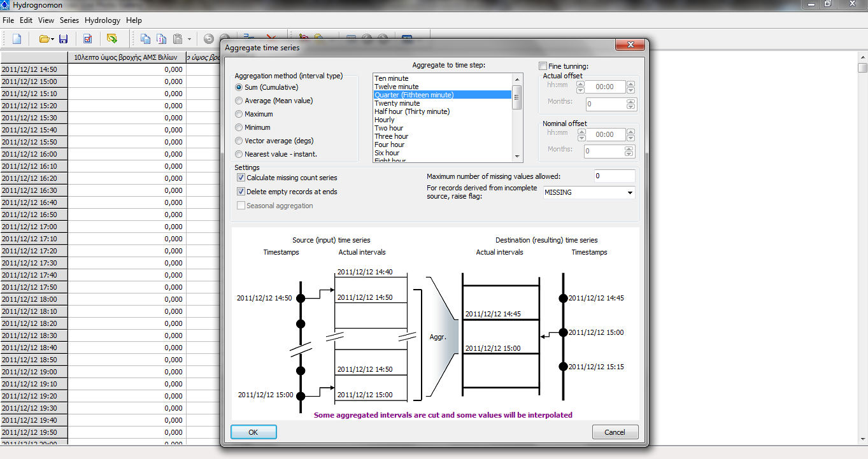Image resolution: width=868 pixels, height=459 pixels.
Task: Select row 2011/12/12 16:30 in table
Action: (34, 190)
